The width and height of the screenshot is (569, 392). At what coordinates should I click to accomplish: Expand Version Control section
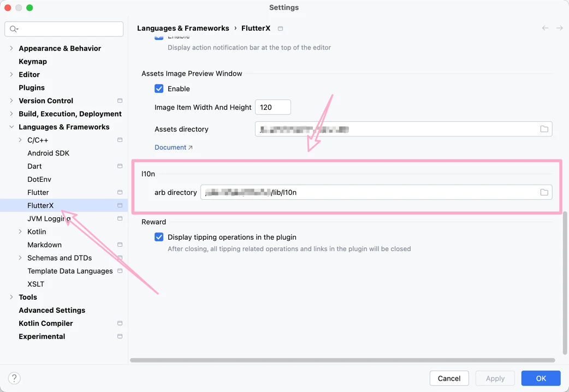click(11, 100)
